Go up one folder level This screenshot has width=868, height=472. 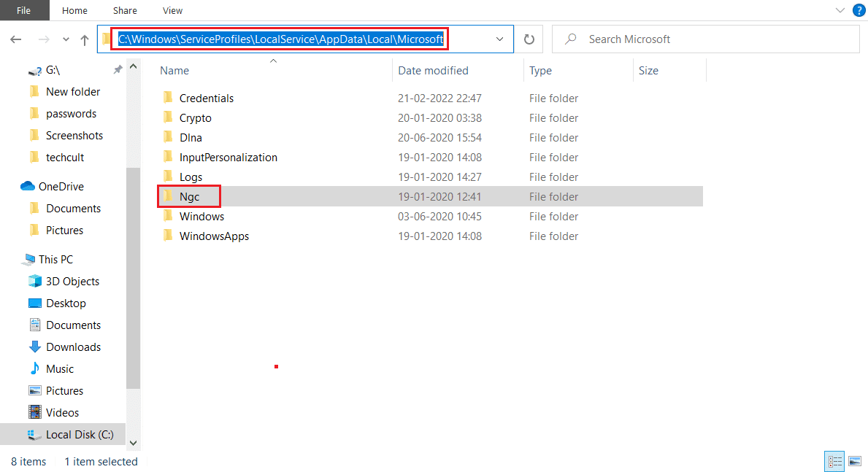(x=85, y=39)
